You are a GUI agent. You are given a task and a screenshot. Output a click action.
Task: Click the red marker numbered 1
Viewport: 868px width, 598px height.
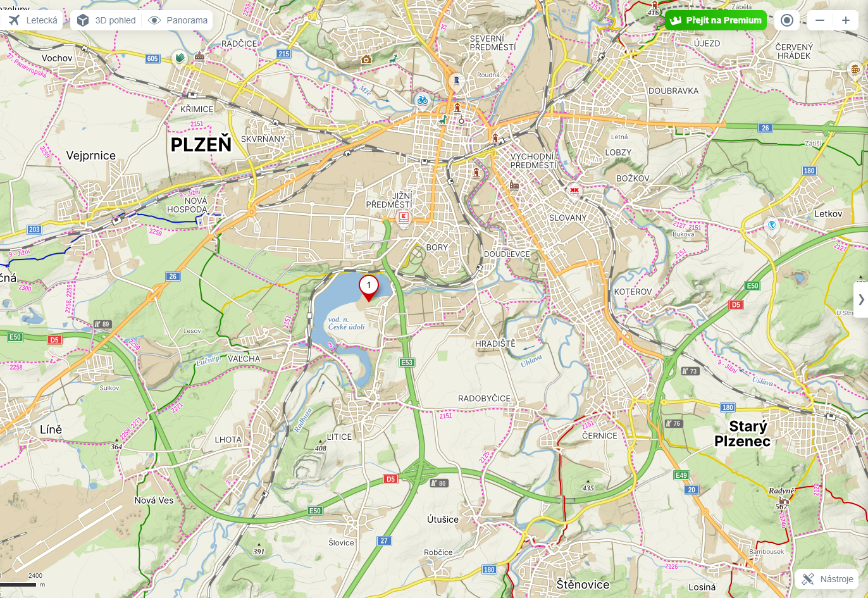click(369, 288)
